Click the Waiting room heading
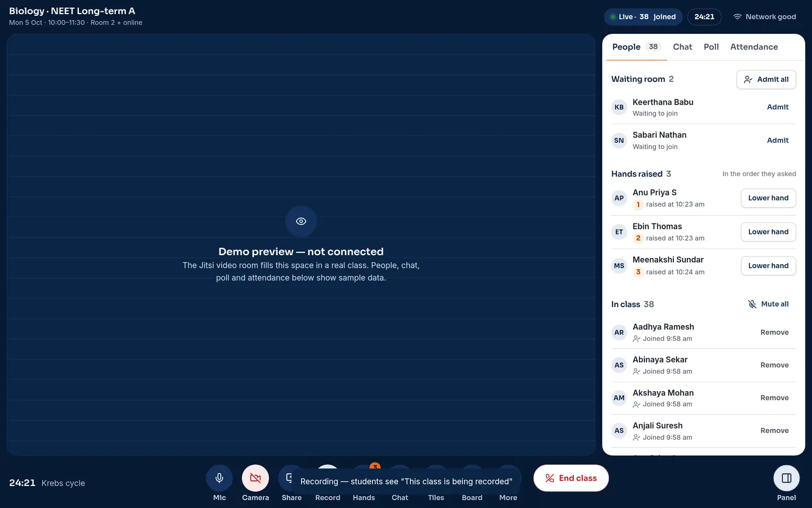Viewport: 812px width, 508px height. pyautogui.click(x=638, y=79)
